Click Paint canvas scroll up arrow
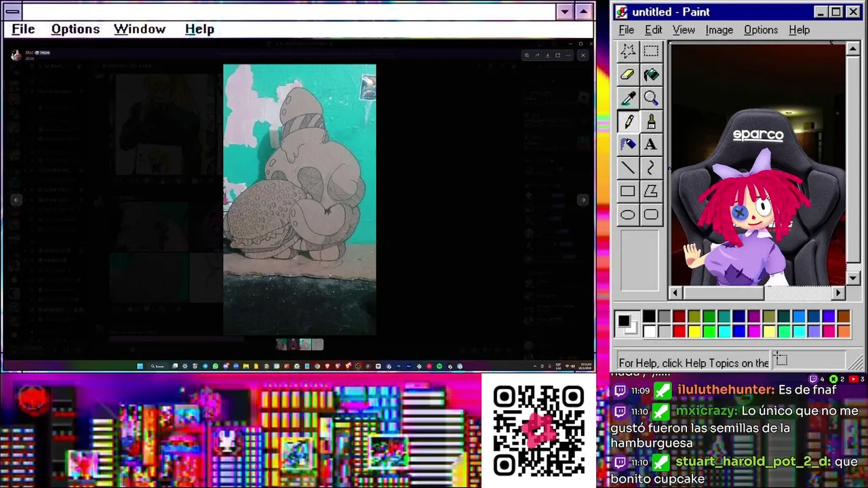Image resolution: width=868 pixels, height=488 pixels. pos(853,49)
